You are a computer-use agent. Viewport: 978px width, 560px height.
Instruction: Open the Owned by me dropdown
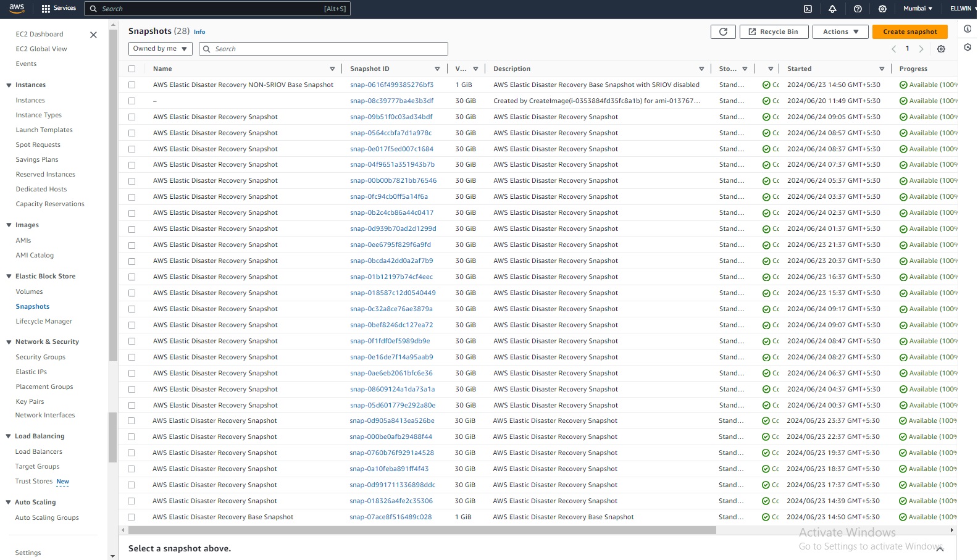click(160, 49)
